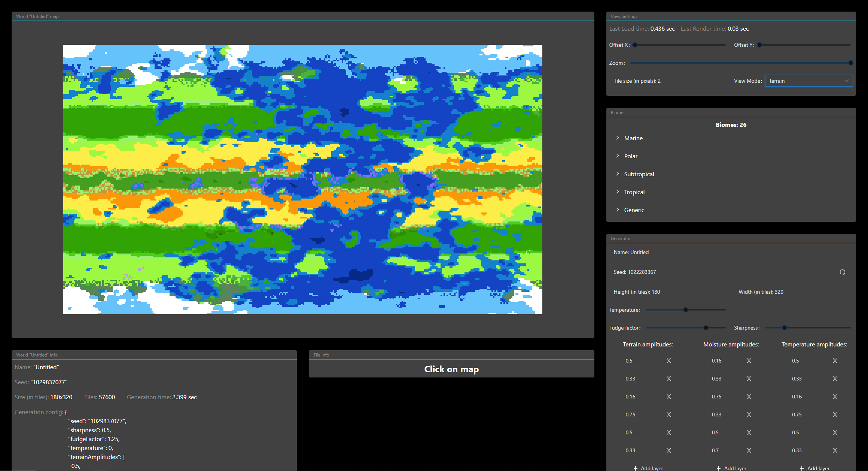Remove the 0.7 moisture amplitude layer

749,450
